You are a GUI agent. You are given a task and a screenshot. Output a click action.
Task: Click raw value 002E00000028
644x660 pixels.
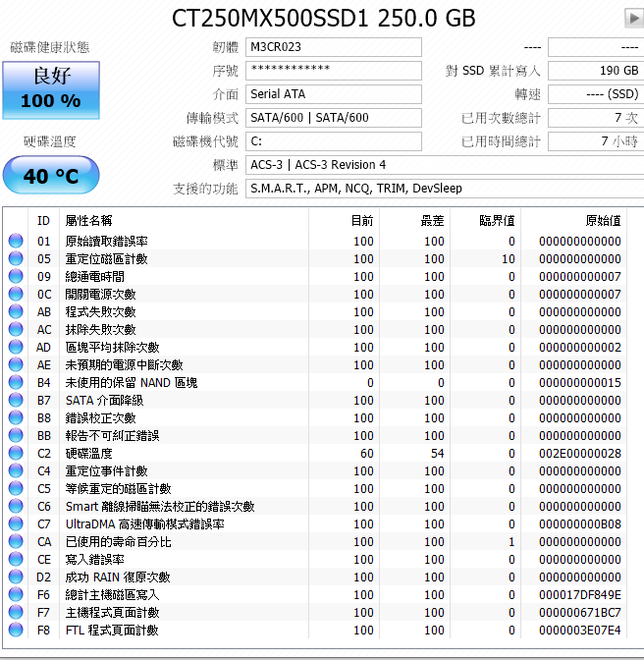coord(580,454)
